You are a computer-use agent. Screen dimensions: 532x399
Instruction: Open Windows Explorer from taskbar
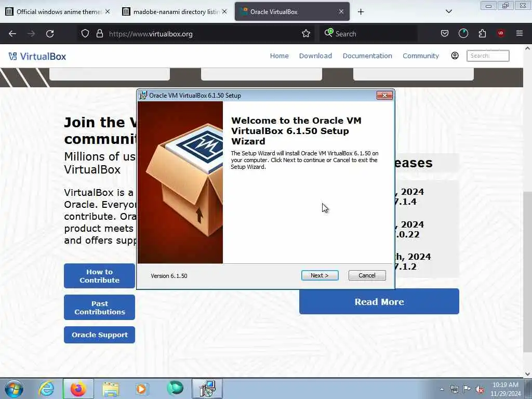tap(111, 389)
